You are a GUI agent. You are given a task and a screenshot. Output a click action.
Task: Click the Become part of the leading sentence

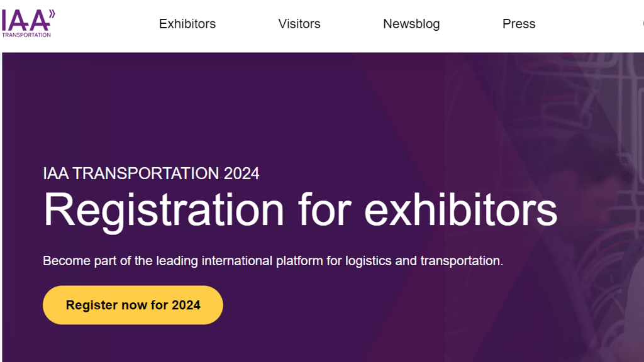273,261
